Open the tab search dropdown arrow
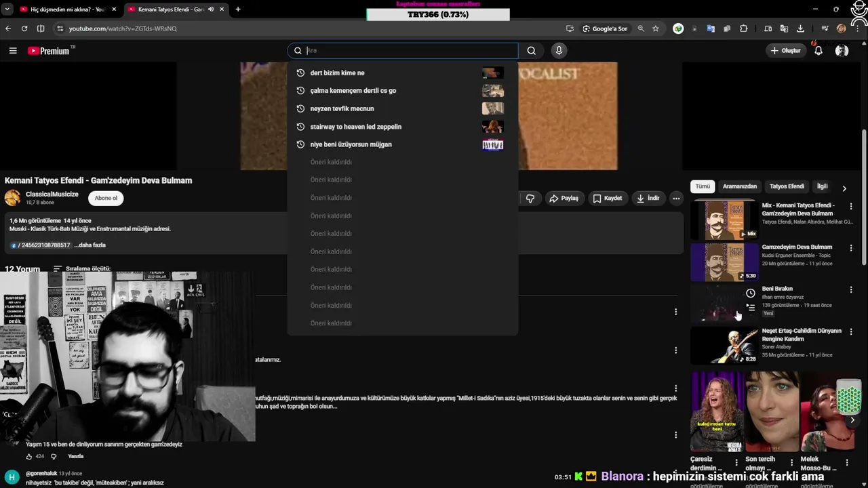This screenshot has width=868, height=488. (7, 9)
